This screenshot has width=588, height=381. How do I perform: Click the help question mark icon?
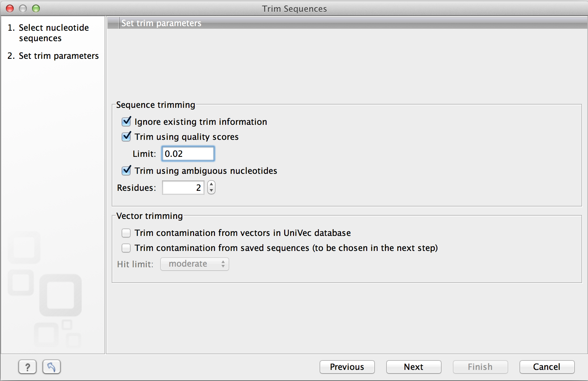point(27,367)
